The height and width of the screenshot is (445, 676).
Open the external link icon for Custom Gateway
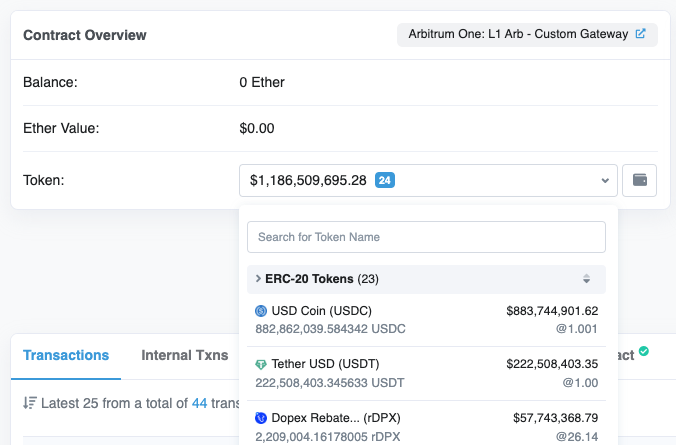(641, 34)
